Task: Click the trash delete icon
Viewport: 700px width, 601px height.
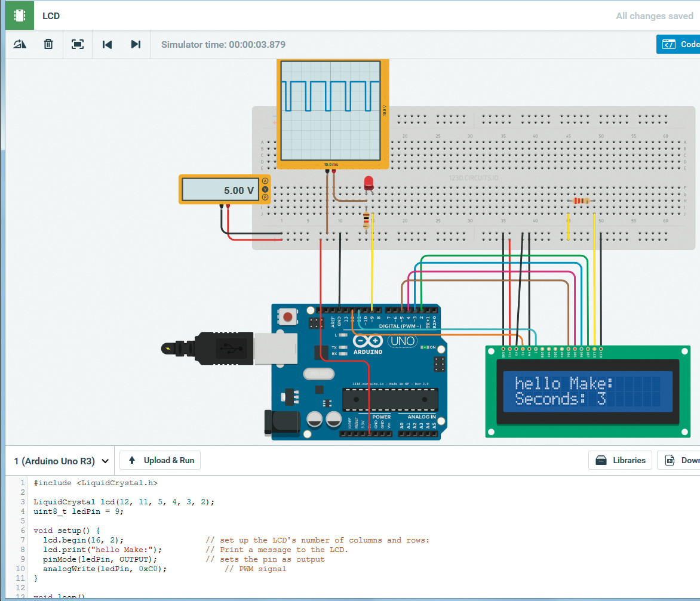Action: pos(48,44)
